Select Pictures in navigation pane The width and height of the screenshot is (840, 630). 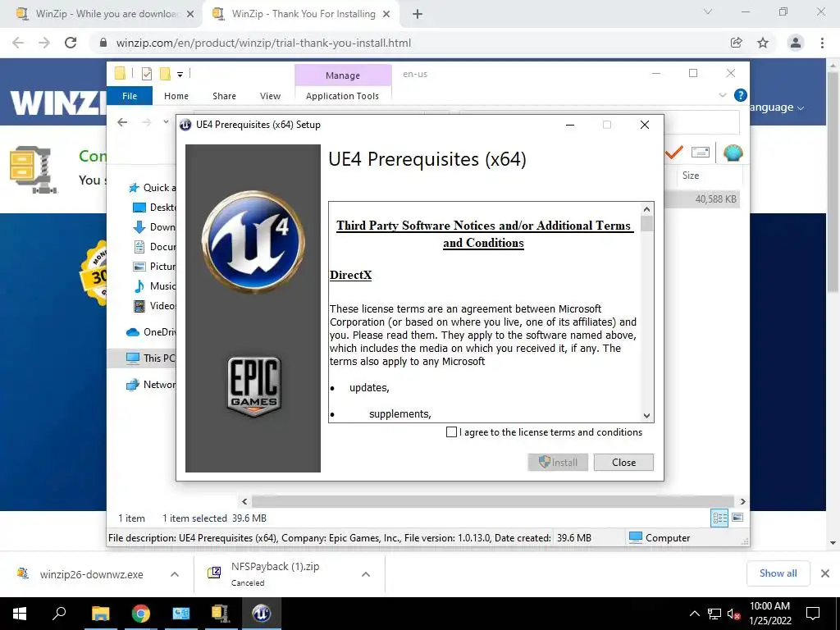click(x=154, y=267)
